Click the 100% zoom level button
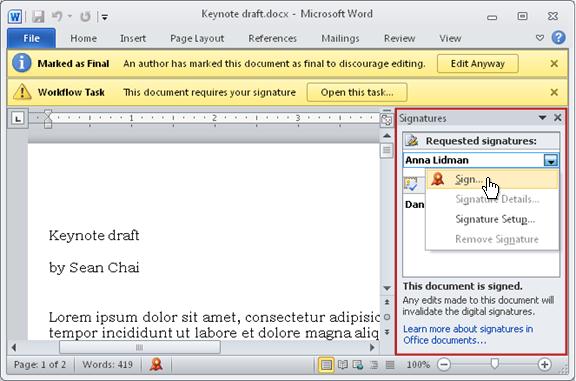The height and width of the screenshot is (381, 576). (x=418, y=365)
